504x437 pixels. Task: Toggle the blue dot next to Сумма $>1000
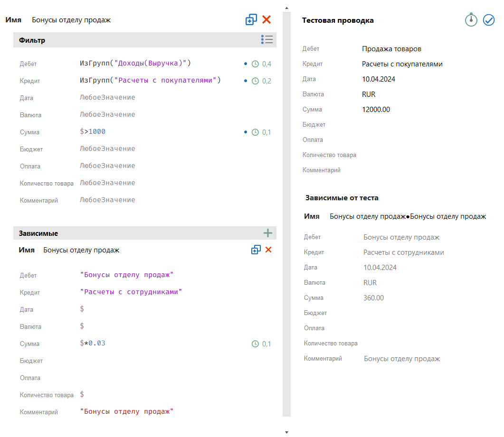246,132
